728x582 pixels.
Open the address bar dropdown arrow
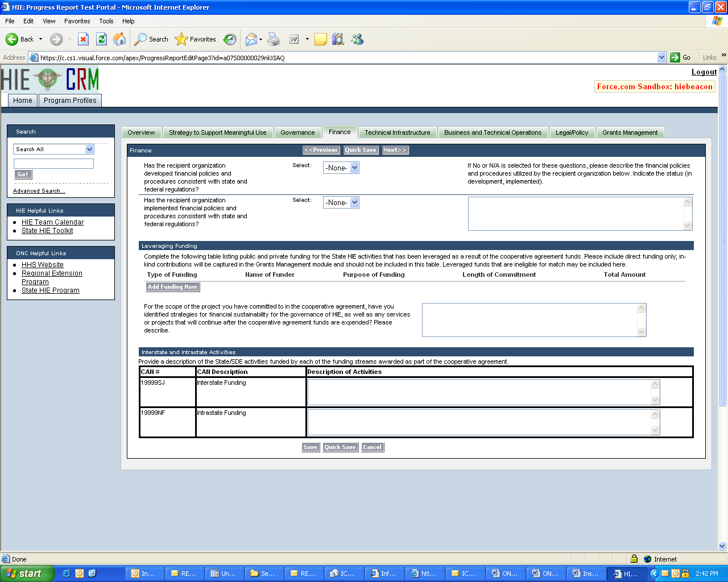click(661, 57)
